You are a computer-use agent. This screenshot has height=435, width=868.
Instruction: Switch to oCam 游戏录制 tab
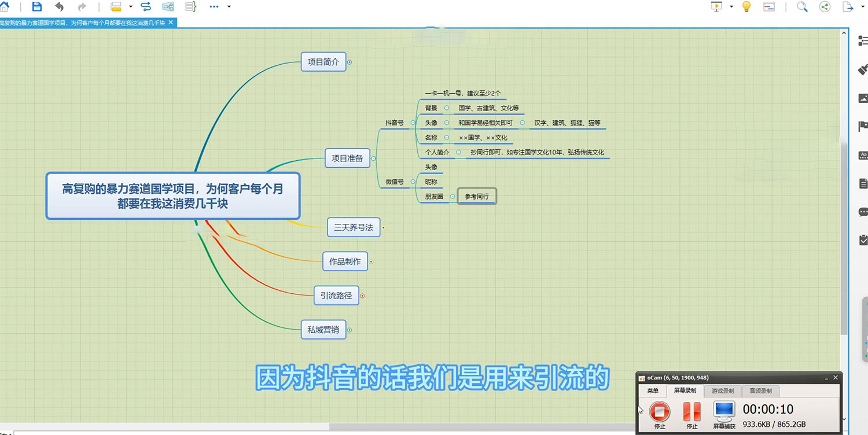pos(722,390)
